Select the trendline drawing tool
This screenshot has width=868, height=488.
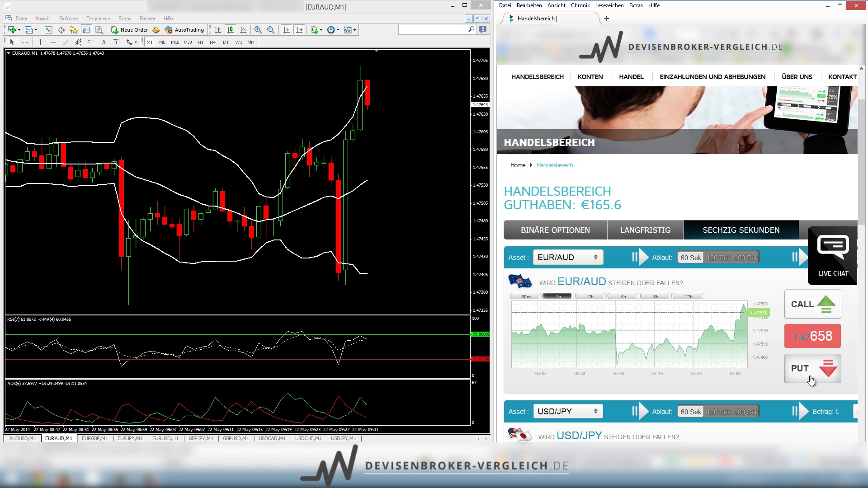click(66, 42)
